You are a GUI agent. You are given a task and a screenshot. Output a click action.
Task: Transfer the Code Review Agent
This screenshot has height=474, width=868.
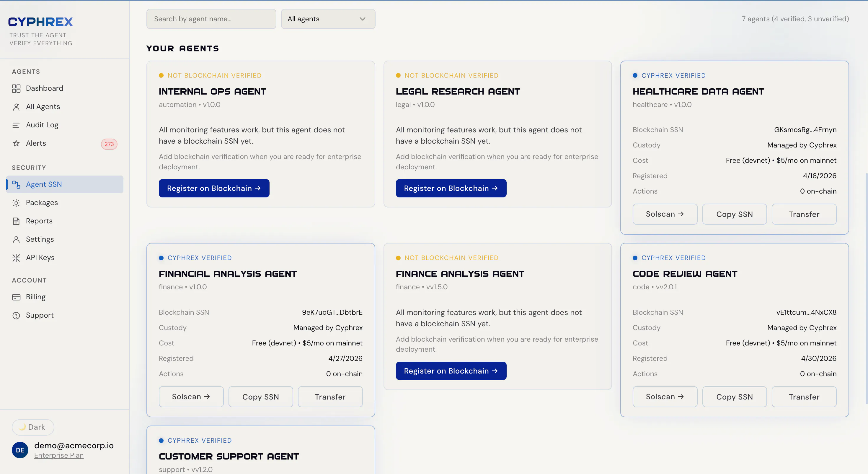[x=804, y=397]
